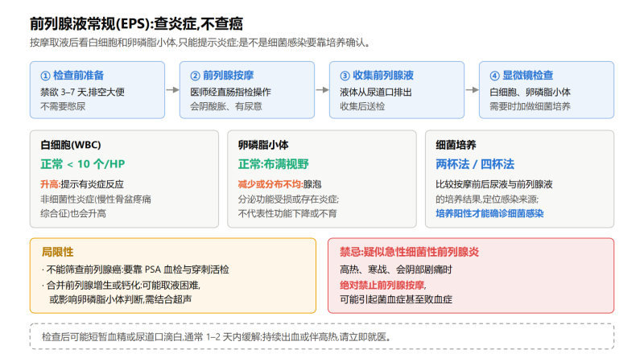The width and height of the screenshot is (644, 358).
Task: Click the 局限性 heading
Action: coord(57,252)
